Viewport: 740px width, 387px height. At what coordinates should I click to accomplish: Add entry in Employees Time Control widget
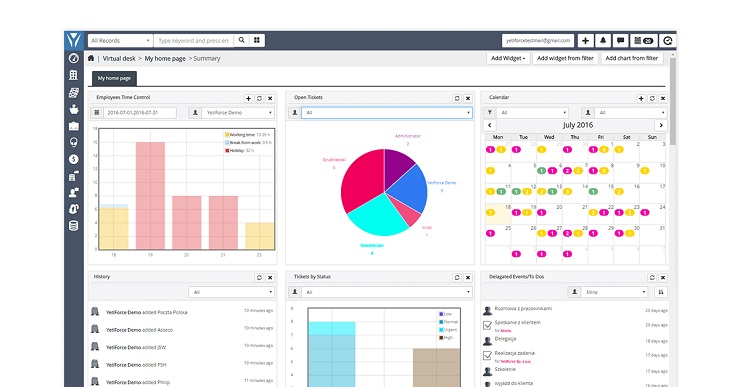pos(248,99)
